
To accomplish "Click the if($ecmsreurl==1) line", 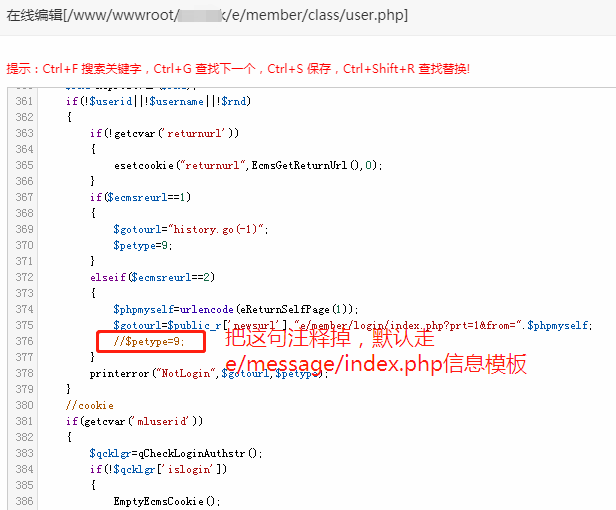I will [x=140, y=197].
